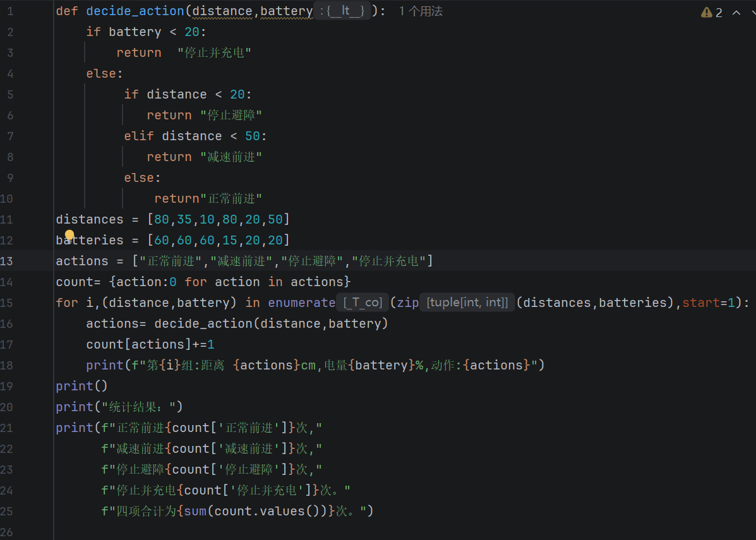Click gutter line number 1
This screenshot has width=756, height=540.
[10, 11]
